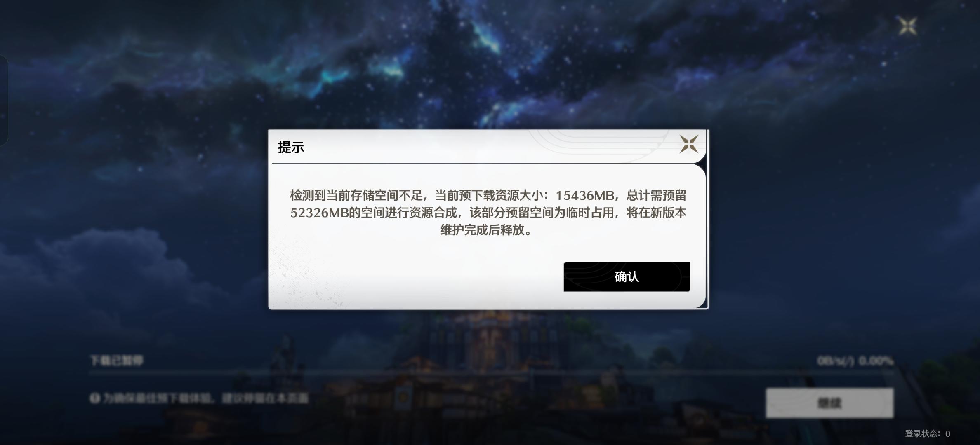Open the dark side handle on the left edge

[4, 100]
